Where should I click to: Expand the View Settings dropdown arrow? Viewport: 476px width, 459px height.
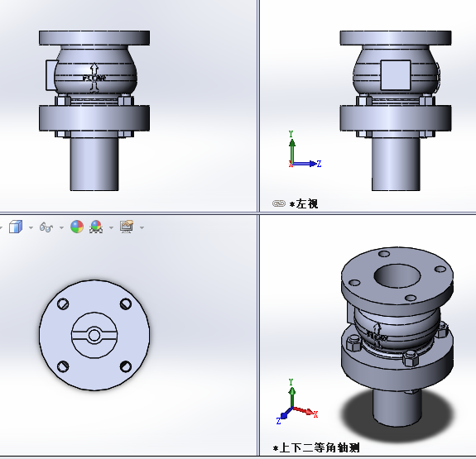[x=142, y=227]
